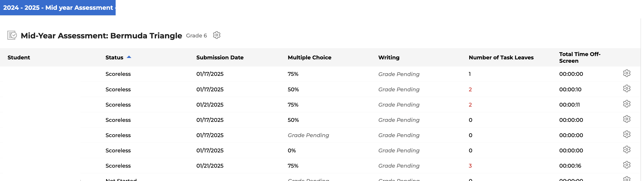Open gear for row with 00:00:16 off-screen
The height and width of the screenshot is (181, 644).
point(627,165)
